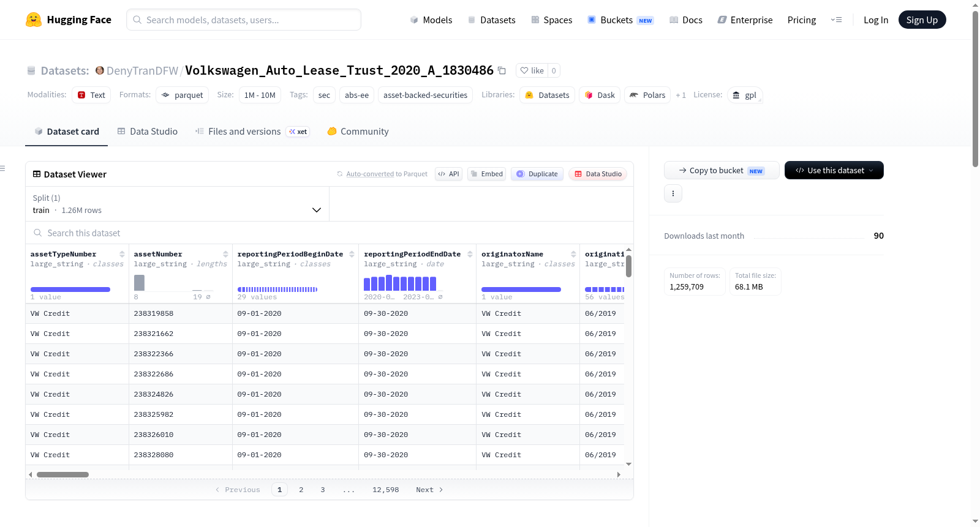
Task: Go to page 2 of the table
Action: point(301,490)
